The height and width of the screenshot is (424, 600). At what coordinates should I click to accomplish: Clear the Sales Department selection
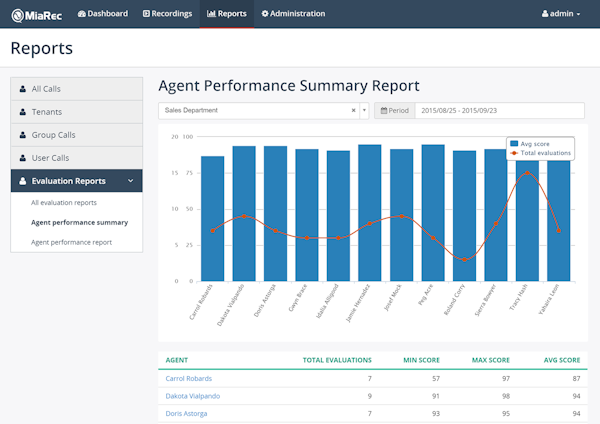tap(354, 110)
